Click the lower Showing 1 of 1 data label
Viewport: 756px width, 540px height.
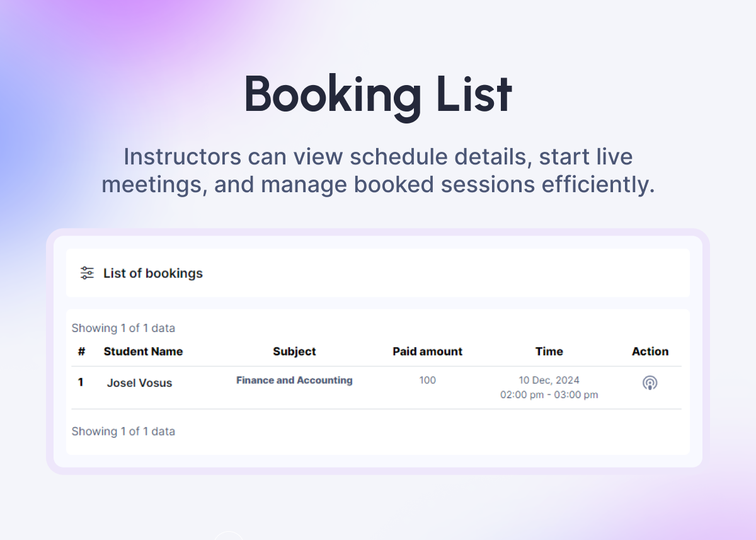[123, 432]
